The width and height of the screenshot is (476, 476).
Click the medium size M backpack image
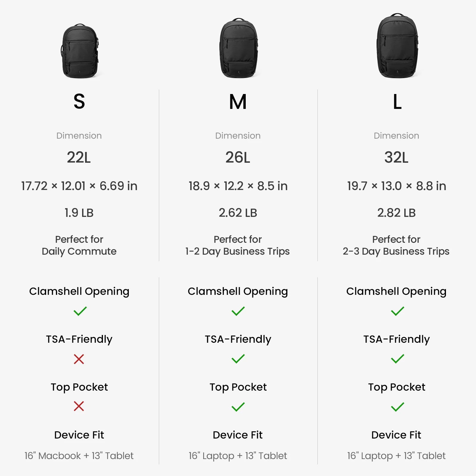(x=238, y=48)
